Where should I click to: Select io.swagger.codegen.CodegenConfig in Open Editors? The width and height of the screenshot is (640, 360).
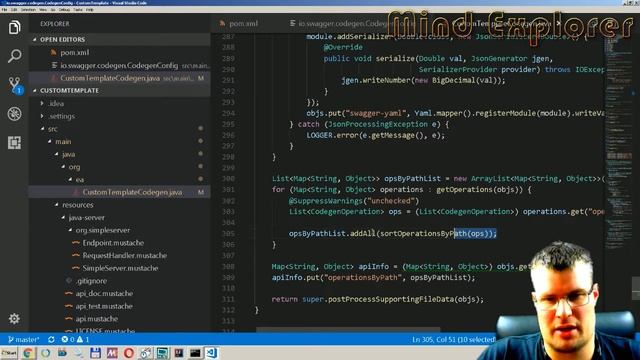(x=120, y=65)
